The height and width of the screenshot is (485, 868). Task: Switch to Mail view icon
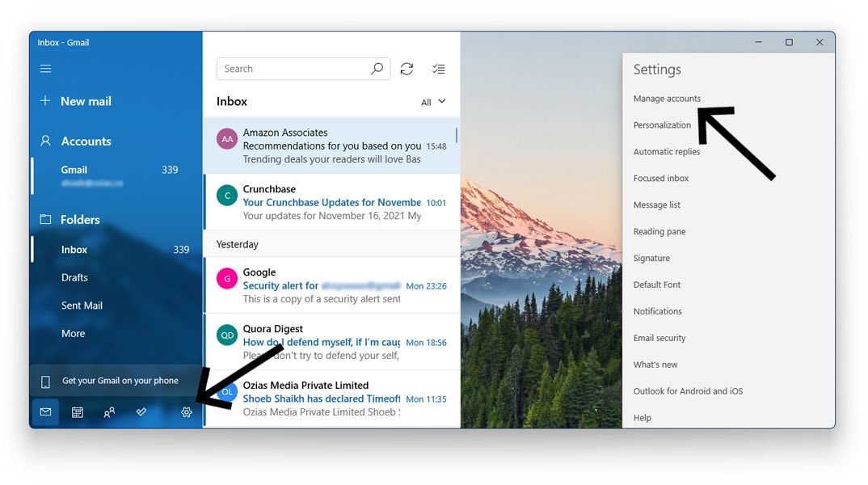[x=45, y=412]
